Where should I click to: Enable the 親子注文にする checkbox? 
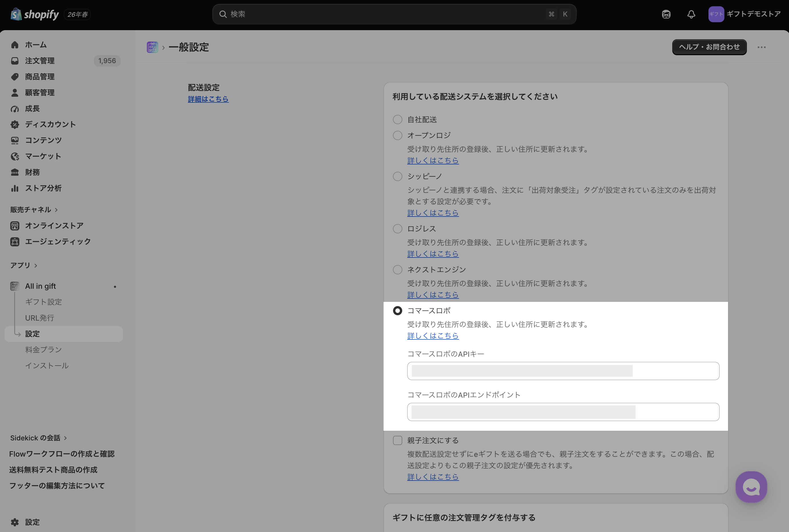[397, 440]
